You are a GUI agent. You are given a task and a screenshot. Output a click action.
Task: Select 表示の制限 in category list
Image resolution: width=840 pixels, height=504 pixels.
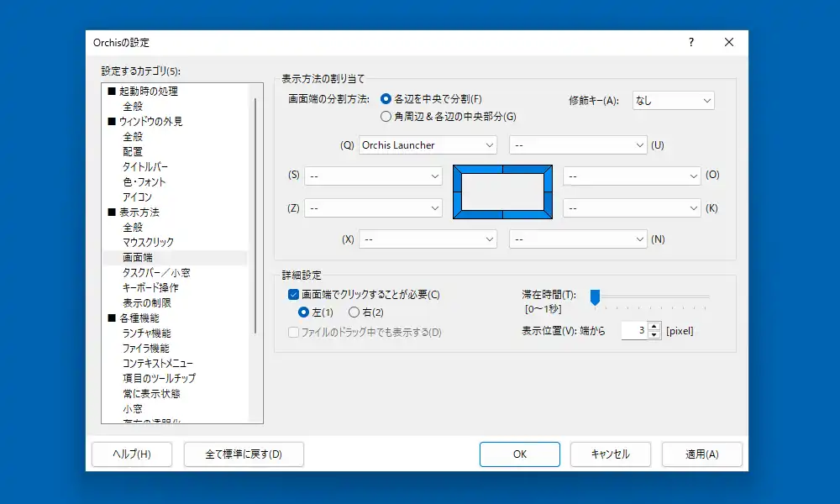[147, 302]
